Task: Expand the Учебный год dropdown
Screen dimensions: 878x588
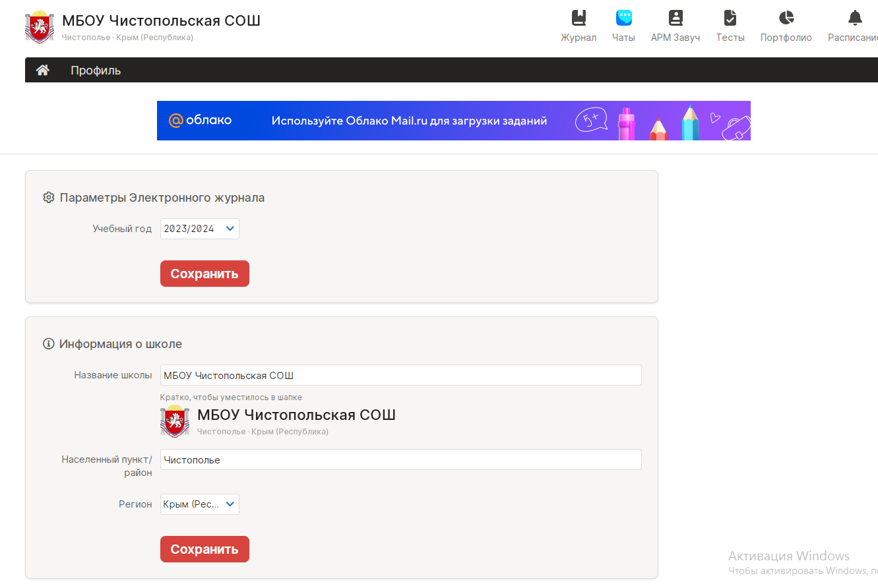Action: pos(199,229)
